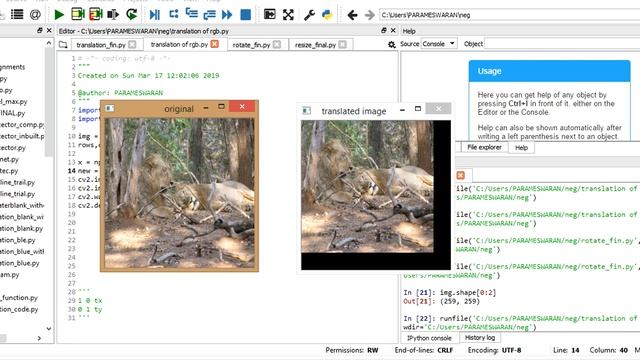640x360 pixels.
Task: Undock the left project pane
Action: pos(40,31)
